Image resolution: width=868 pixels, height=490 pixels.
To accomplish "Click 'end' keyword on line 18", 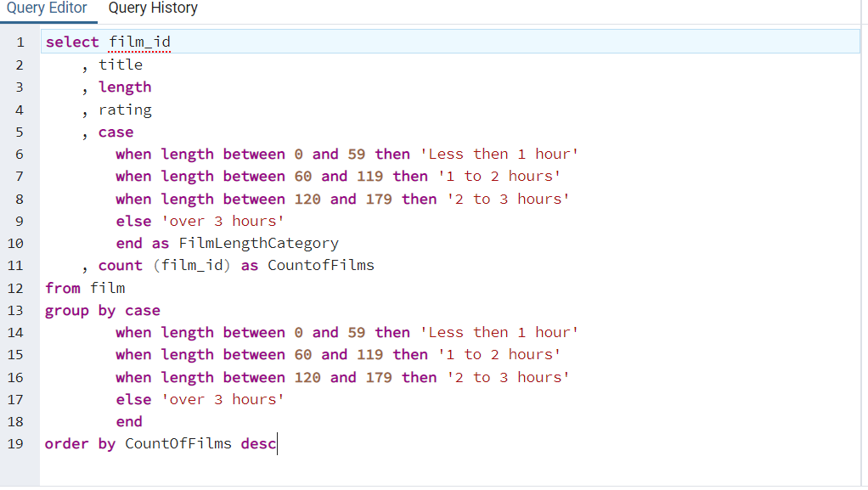I will [x=130, y=421].
